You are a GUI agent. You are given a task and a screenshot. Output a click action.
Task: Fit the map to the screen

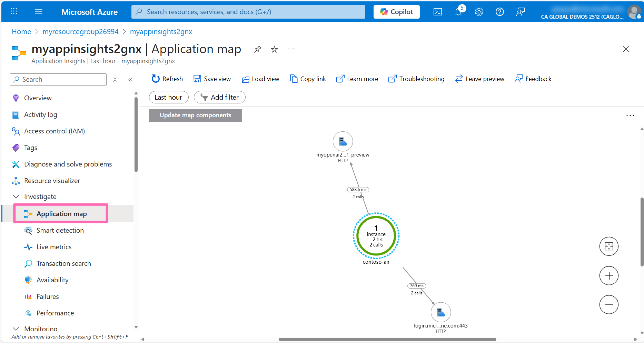609,246
